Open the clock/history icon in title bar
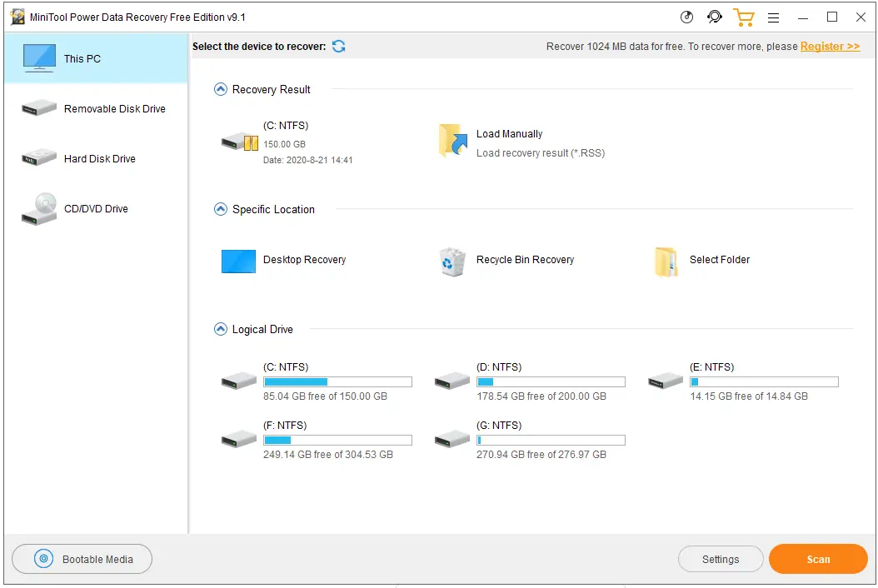The height and width of the screenshot is (588, 878). [686, 17]
